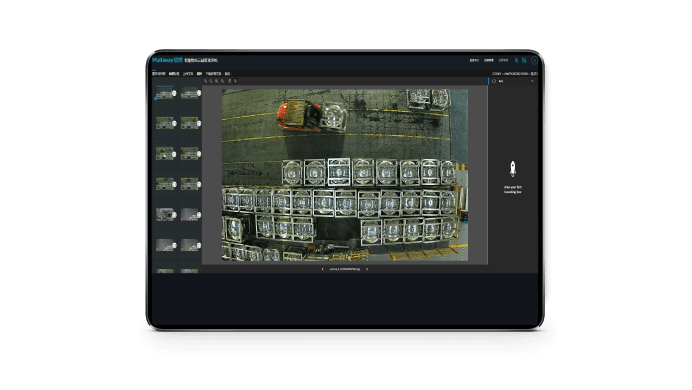This screenshot has height=390, width=692.
Task: Go to the next image with the right arrow
Action: (x=367, y=269)
